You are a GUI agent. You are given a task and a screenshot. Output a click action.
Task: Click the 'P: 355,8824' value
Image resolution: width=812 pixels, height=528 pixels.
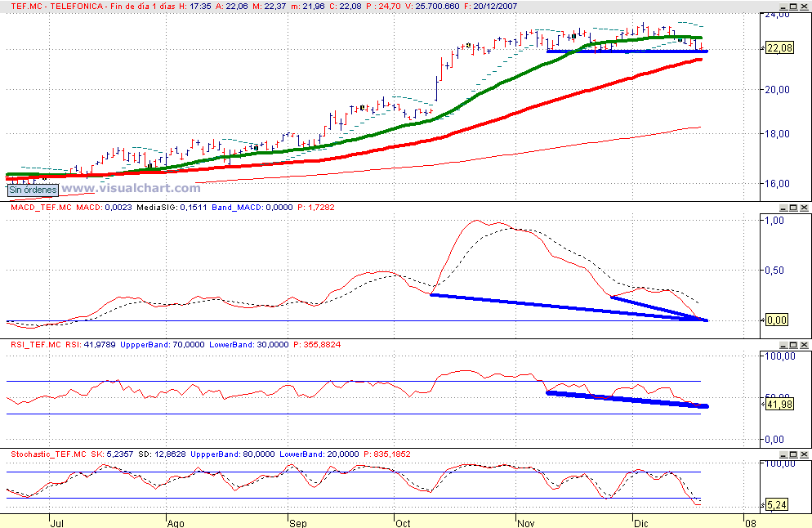[x=317, y=345]
